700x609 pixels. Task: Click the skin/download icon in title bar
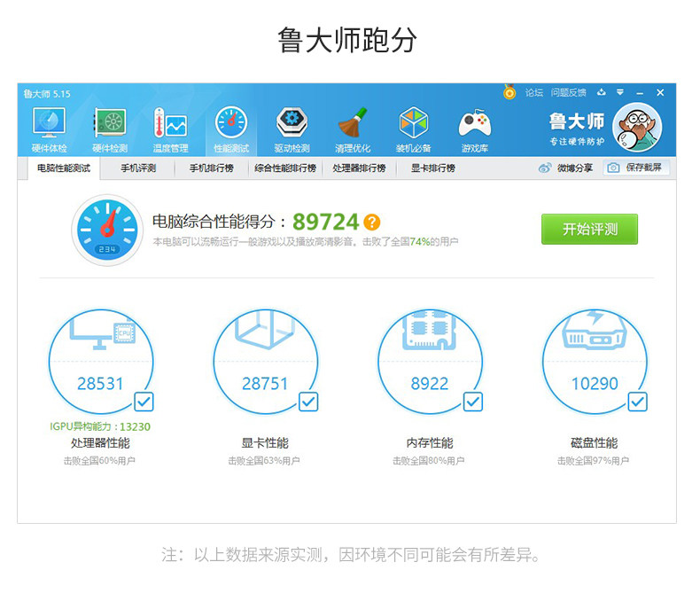click(x=602, y=92)
